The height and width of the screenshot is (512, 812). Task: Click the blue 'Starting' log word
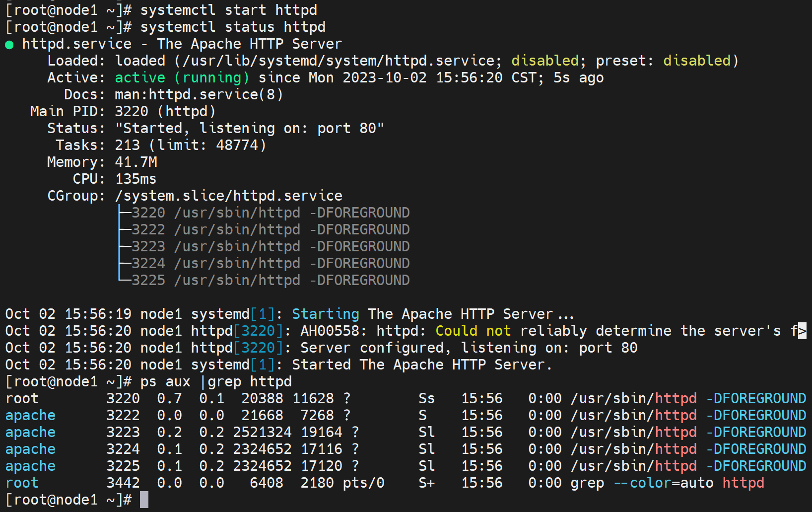click(325, 314)
